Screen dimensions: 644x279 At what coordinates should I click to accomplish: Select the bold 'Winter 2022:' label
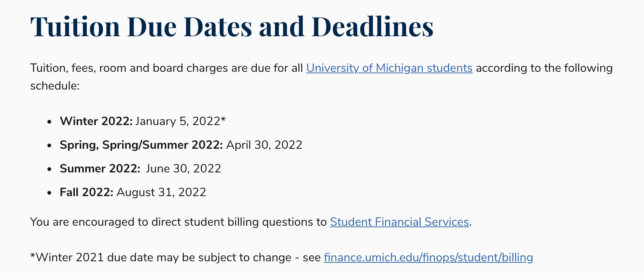tap(96, 121)
